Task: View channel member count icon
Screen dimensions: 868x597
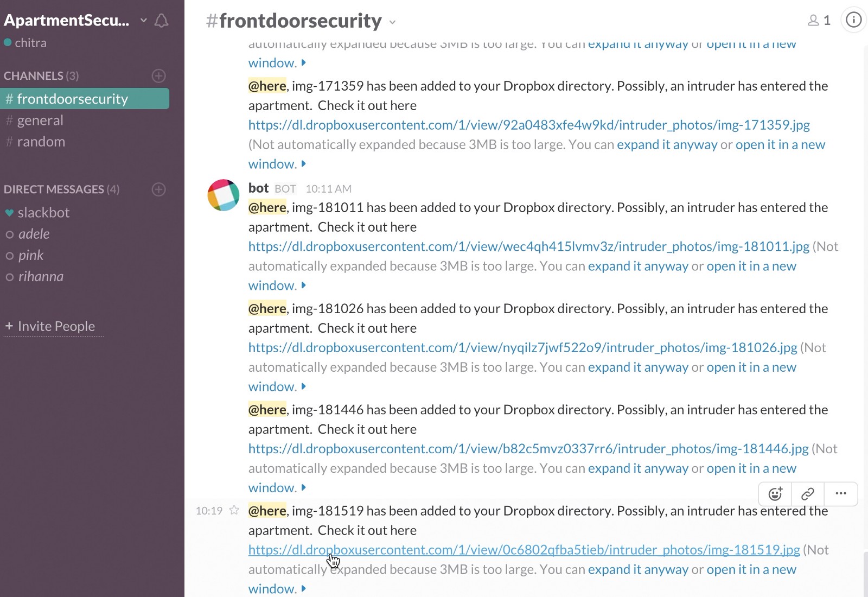Action: coord(819,21)
